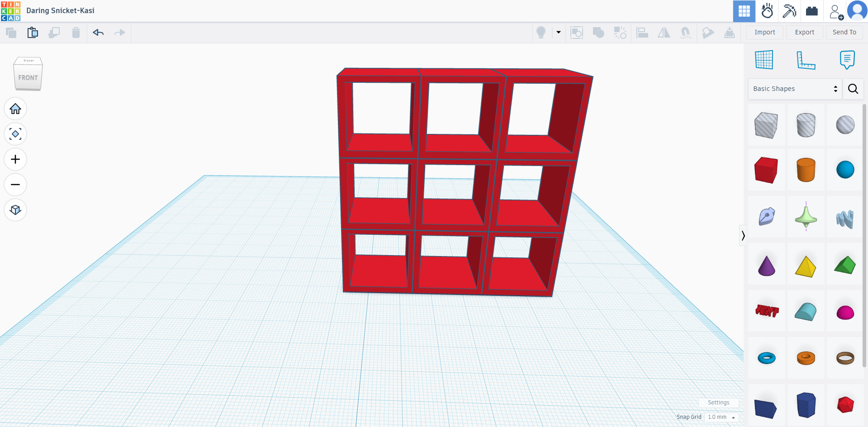Zoom in with the plus button
The image size is (868, 427).
click(x=15, y=159)
